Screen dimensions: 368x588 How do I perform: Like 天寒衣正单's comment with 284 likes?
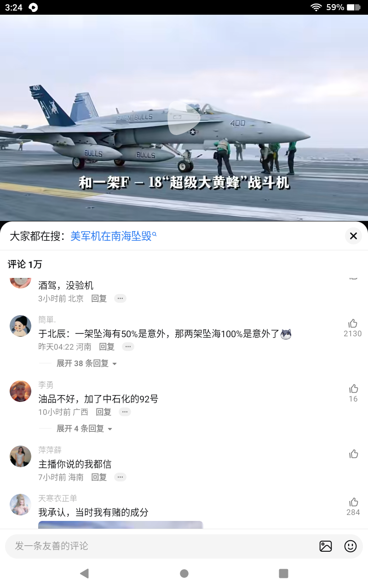pos(353,502)
